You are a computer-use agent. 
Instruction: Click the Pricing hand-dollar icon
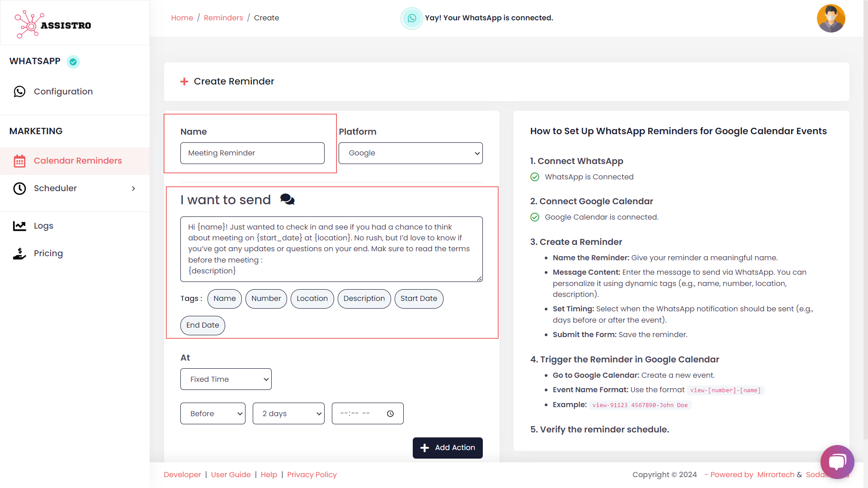[x=19, y=254]
